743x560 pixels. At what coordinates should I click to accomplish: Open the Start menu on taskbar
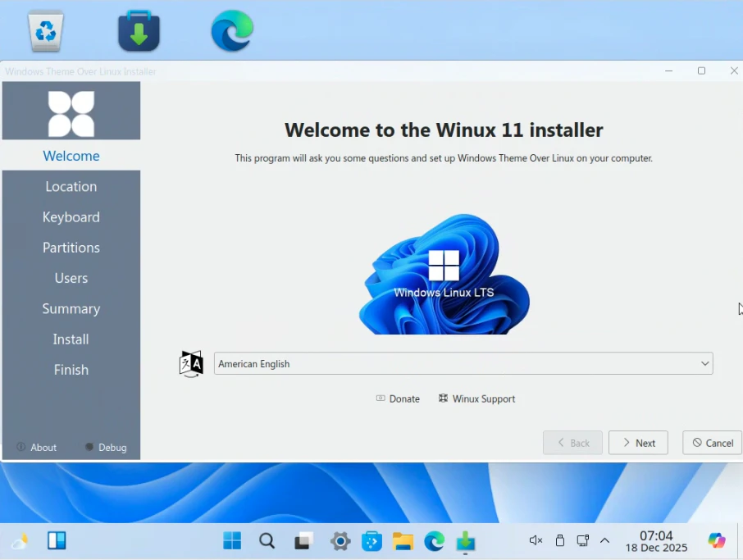(x=232, y=540)
